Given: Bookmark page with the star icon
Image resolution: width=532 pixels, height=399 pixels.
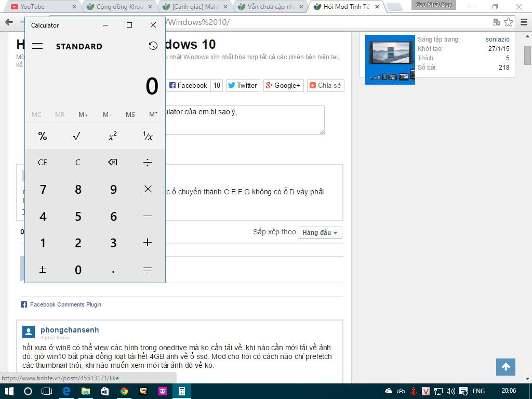Looking at the screenshot, I should (x=509, y=22).
